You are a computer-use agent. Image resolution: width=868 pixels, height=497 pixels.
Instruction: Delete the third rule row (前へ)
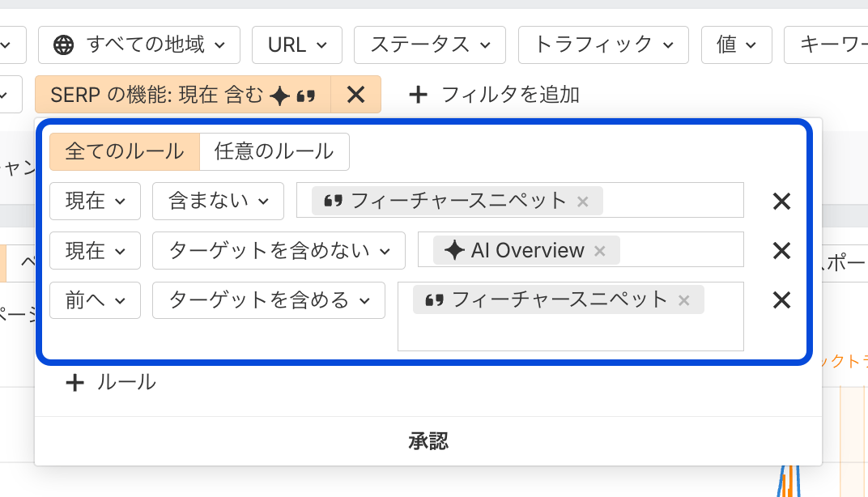click(x=781, y=300)
